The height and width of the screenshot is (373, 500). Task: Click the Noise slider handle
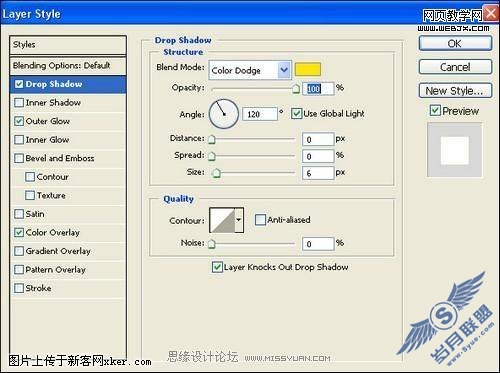[x=212, y=244]
